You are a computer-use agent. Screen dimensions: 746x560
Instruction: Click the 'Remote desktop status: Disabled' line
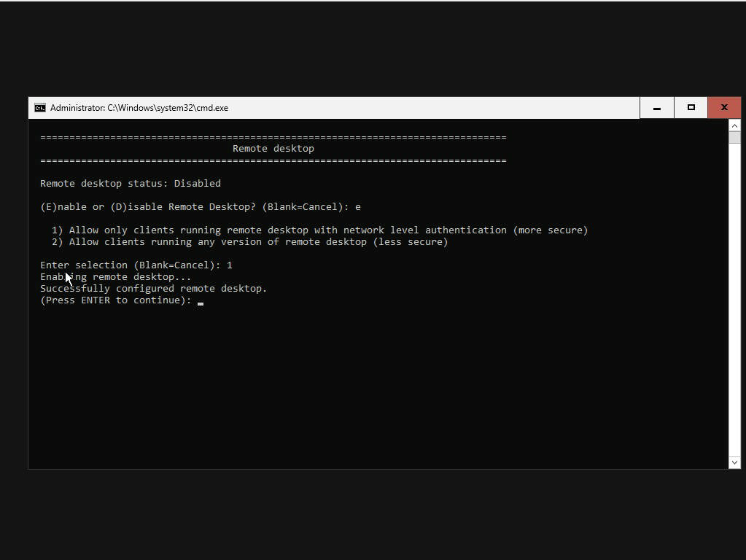[130, 184]
